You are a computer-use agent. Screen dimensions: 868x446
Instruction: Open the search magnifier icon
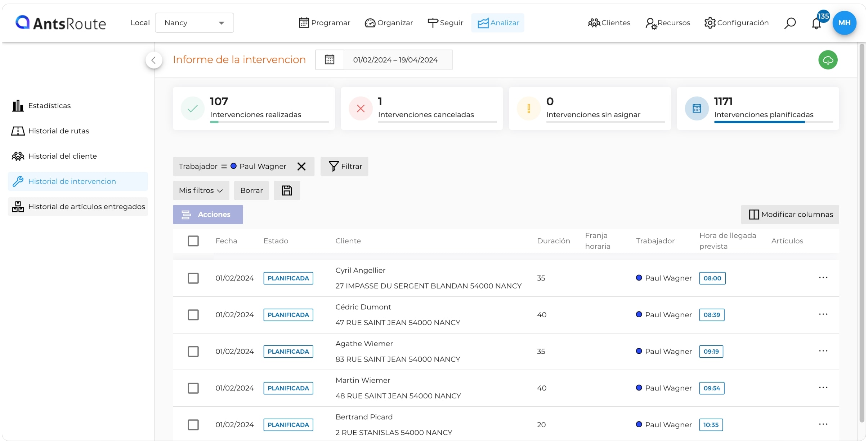point(789,23)
